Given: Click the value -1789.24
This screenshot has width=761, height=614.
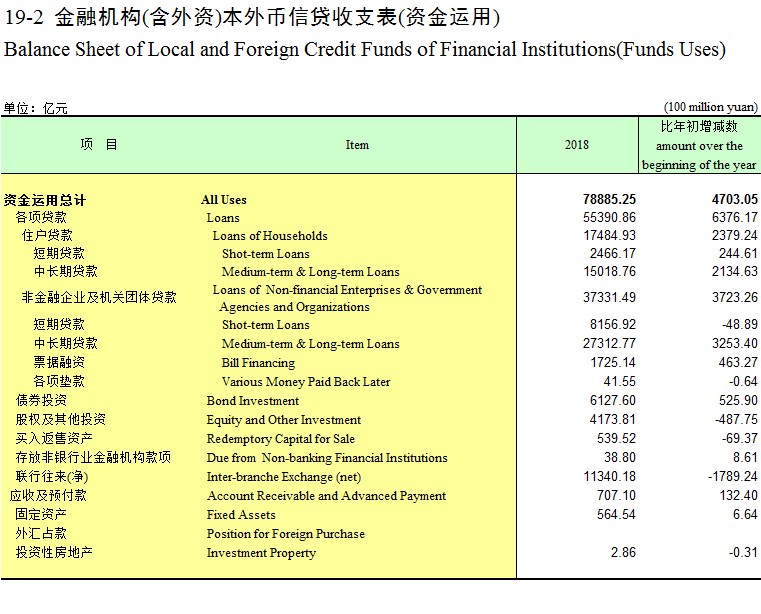Looking at the screenshot, I should 732,476.
